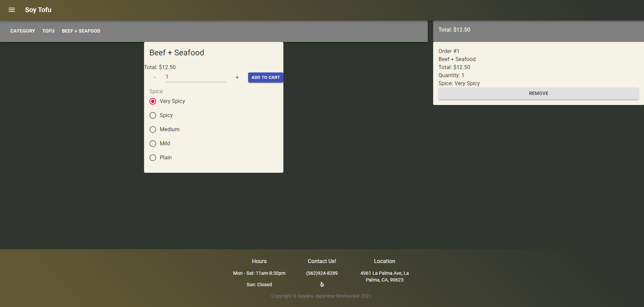Click 'Quantity: 1' in the cart
This screenshot has width=644, height=307.
(x=451, y=75)
